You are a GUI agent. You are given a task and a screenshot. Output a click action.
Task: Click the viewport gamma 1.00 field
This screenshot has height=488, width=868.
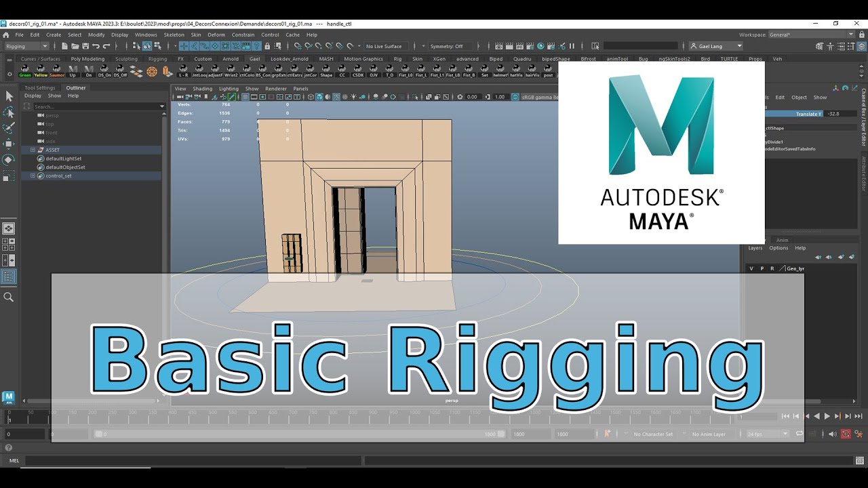(500, 97)
